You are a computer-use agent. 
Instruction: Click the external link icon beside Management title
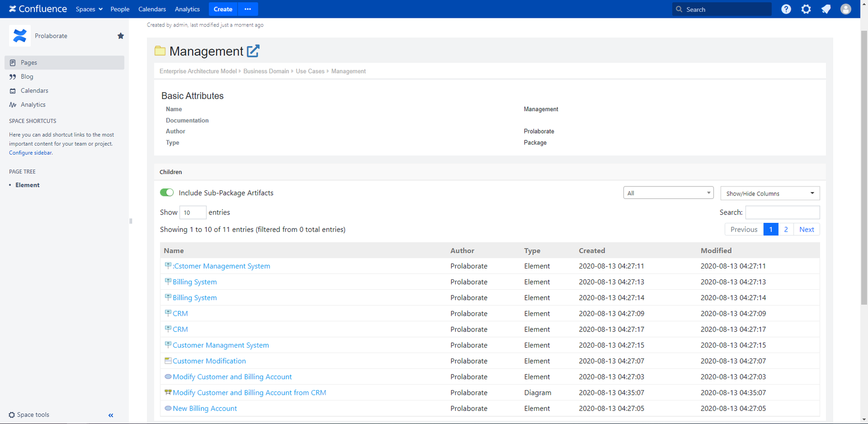coord(253,51)
